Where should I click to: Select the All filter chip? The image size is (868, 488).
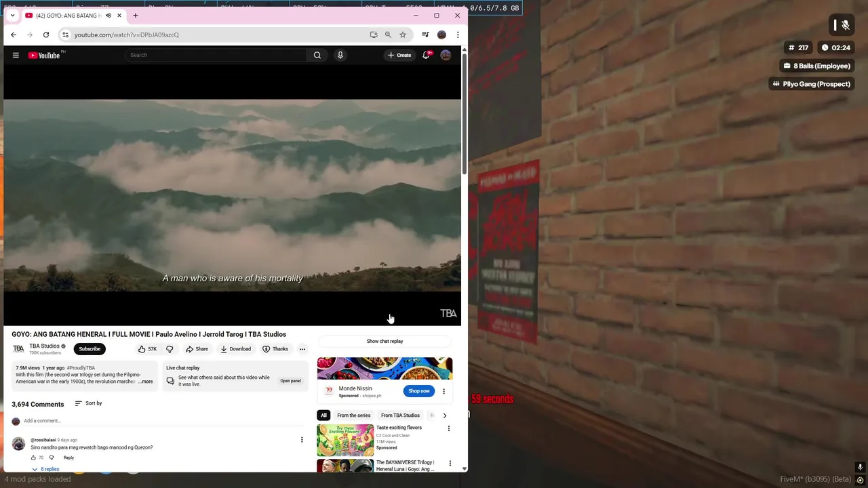click(x=323, y=415)
